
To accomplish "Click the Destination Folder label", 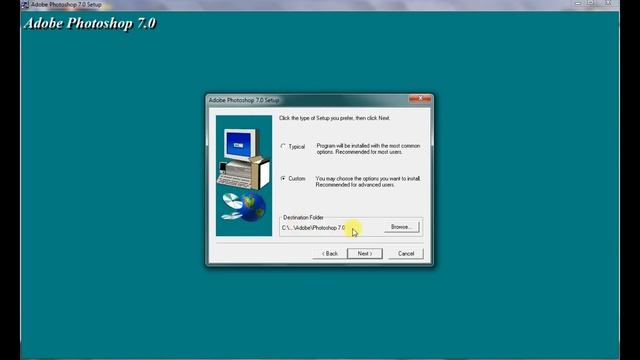I will coord(303,218).
